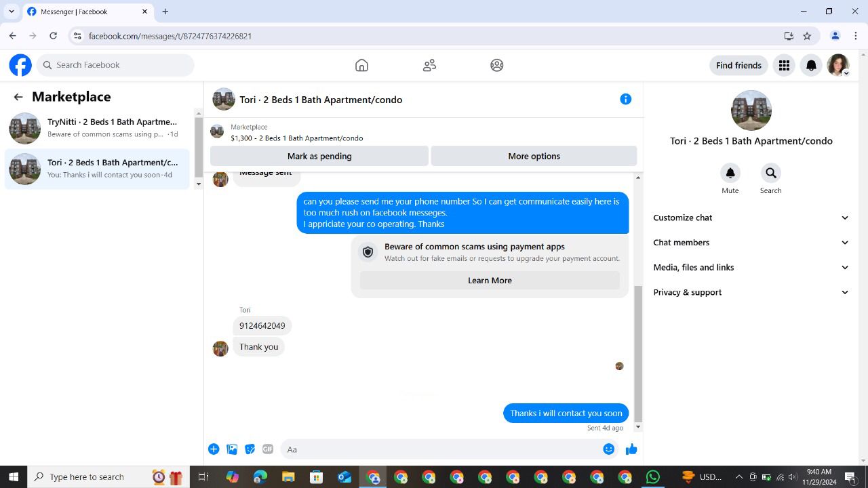Send a thumbs-up like
Screen dimensions: 868x488
pyautogui.click(x=631, y=449)
